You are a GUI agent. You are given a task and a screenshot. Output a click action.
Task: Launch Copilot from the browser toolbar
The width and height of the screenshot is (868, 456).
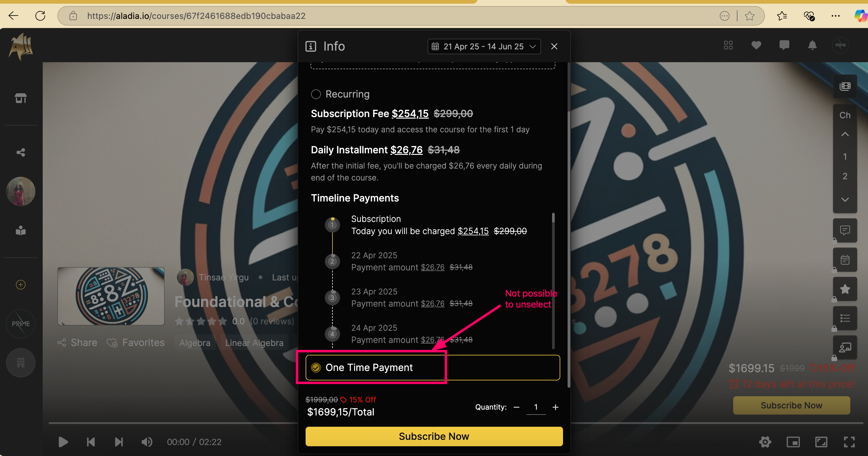pos(861,16)
